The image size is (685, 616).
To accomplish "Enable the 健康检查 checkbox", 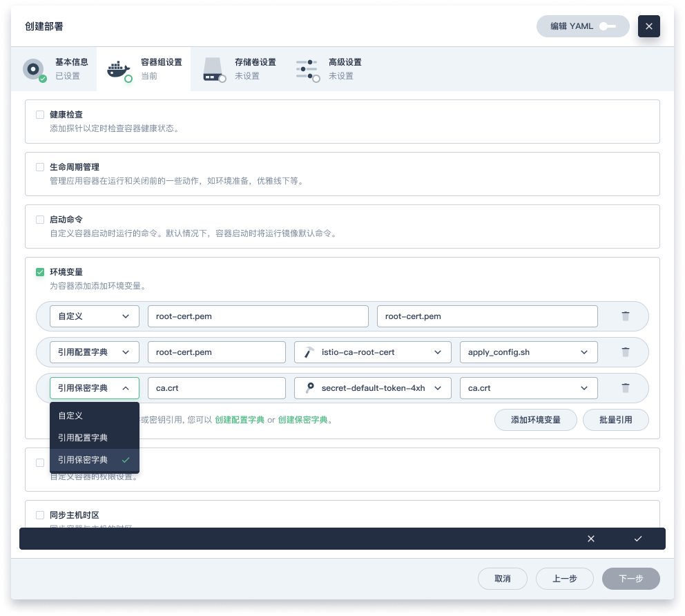I will click(x=40, y=115).
